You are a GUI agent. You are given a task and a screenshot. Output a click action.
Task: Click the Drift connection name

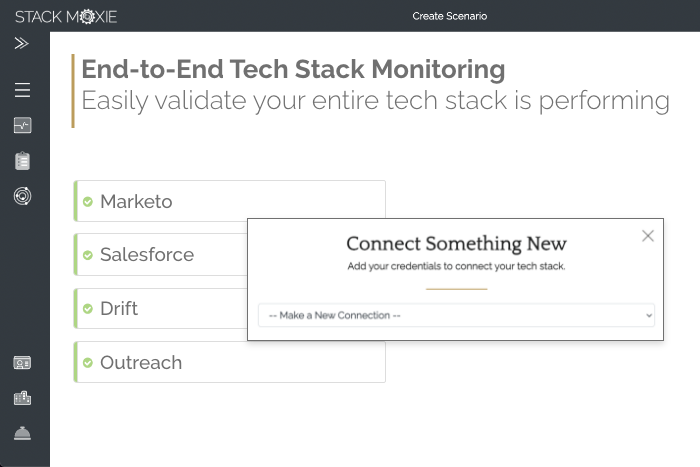(x=119, y=309)
